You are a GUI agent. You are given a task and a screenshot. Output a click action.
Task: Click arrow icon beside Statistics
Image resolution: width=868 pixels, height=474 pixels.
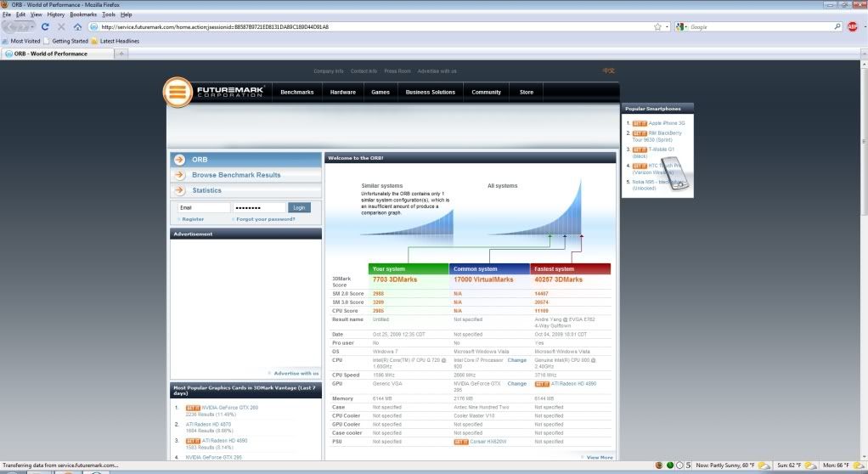(x=179, y=190)
